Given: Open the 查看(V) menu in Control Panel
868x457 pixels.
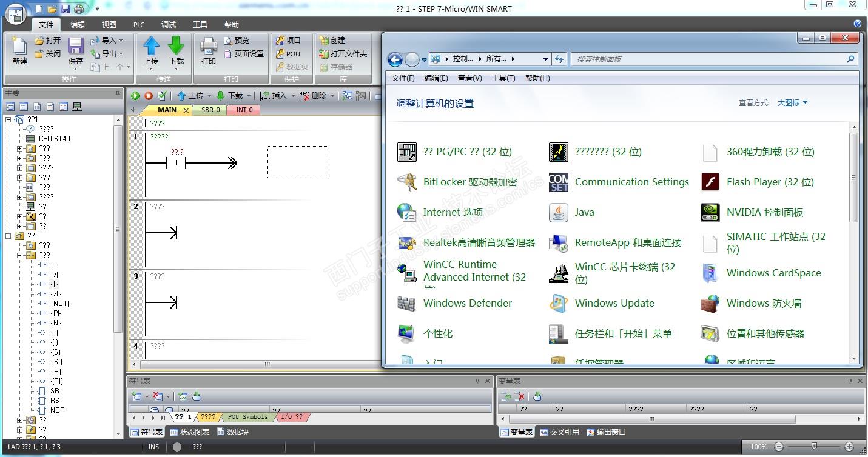Looking at the screenshot, I should tap(469, 78).
